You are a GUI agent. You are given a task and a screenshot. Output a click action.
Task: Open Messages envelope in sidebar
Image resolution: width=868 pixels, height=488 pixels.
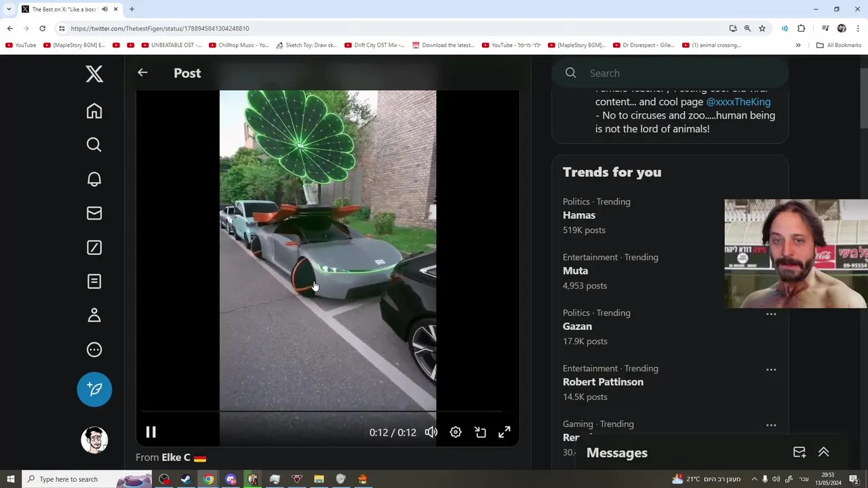tap(94, 213)
